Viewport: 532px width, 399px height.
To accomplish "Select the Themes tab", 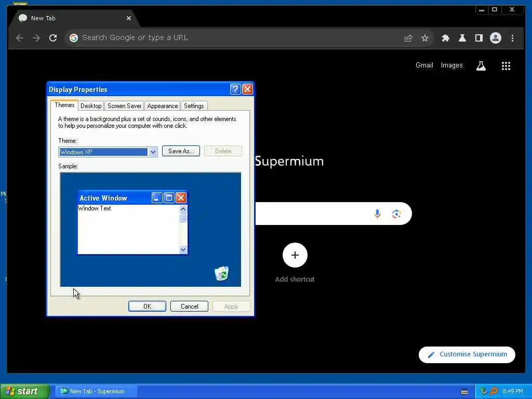I will [x=64, y=105].
